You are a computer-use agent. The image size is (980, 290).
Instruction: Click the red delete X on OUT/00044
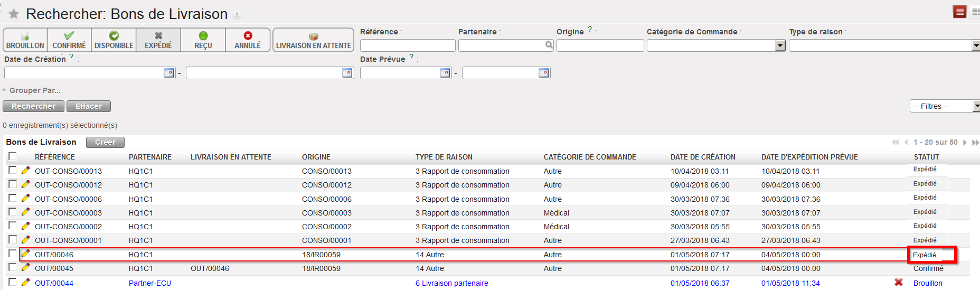pyautogui.click(x=898, y=283)
